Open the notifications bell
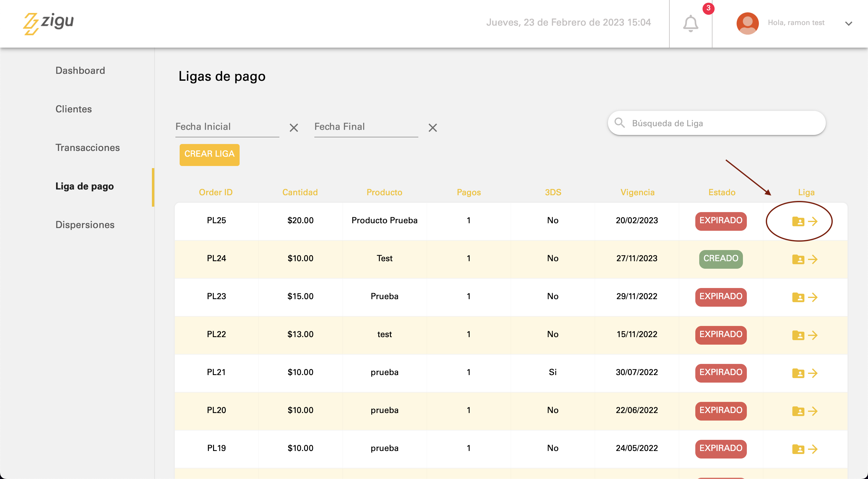 (x=690, y=23)
